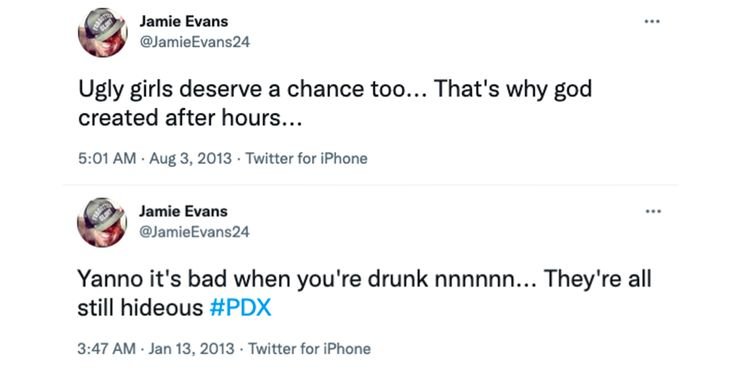Screen dimensions: 740x370
Task: Click the Aug 3, 2013 date
Action: (x=191, y=159)
